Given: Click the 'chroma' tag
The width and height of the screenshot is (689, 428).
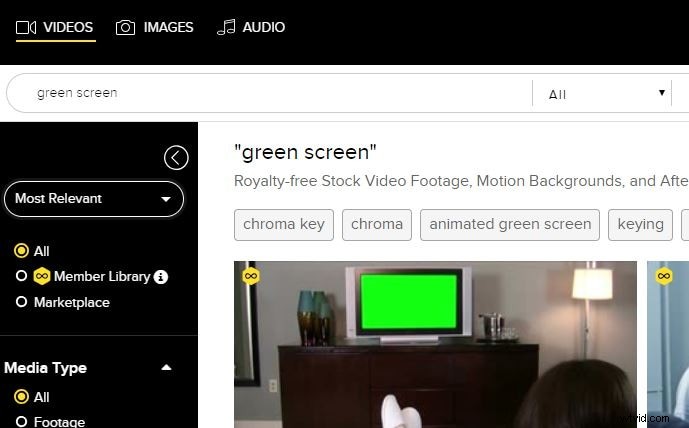Looking at the screenshot, I should pyautogui.click(x=377, y=225).
